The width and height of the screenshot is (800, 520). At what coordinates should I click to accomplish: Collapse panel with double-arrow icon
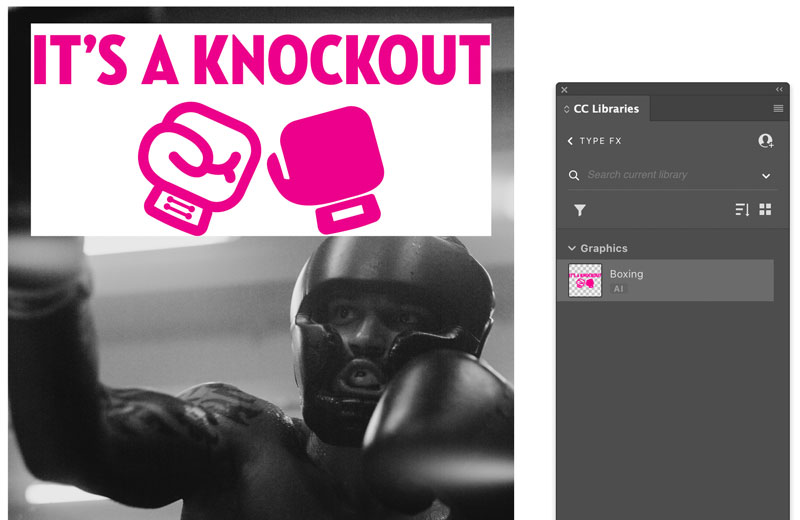tap(779, 89)
